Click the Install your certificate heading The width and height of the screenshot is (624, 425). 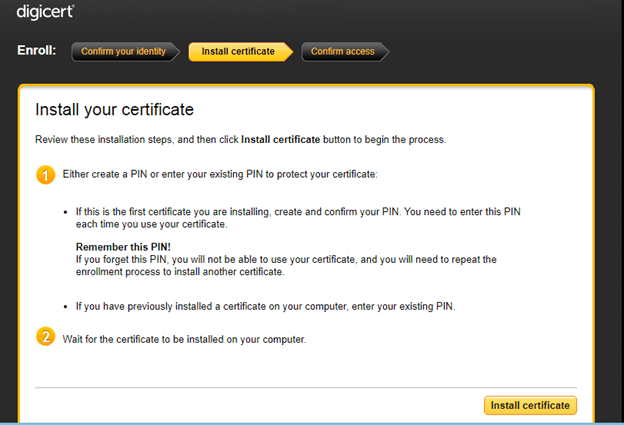click(114, 109)
